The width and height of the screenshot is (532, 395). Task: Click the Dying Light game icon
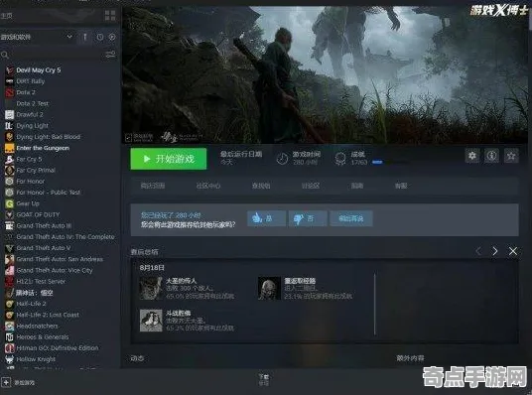[10, 126]
